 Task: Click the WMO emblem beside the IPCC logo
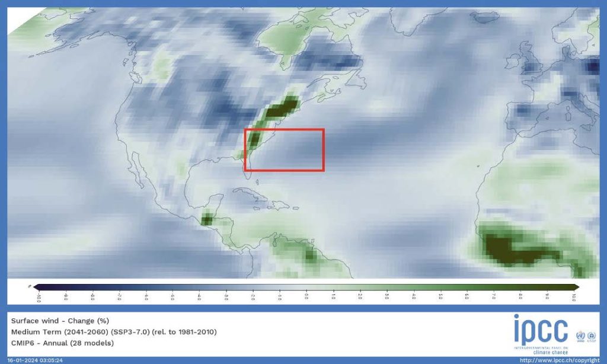(580, 336)
